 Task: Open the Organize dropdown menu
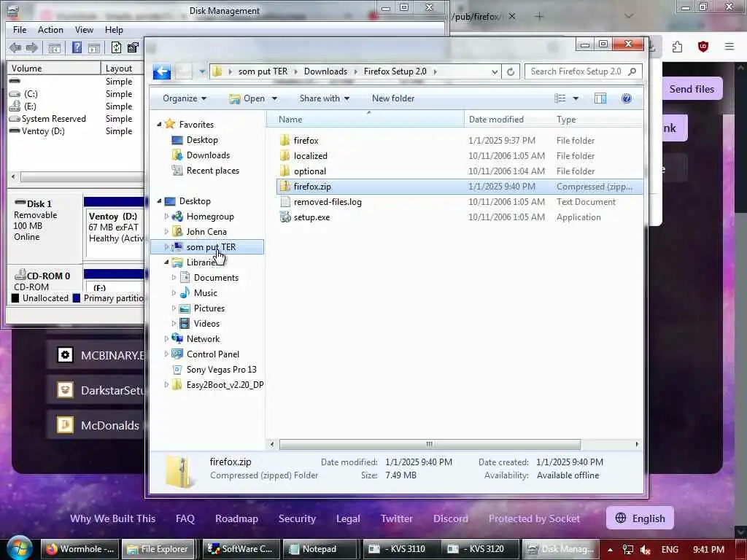[x=185, y=98]
